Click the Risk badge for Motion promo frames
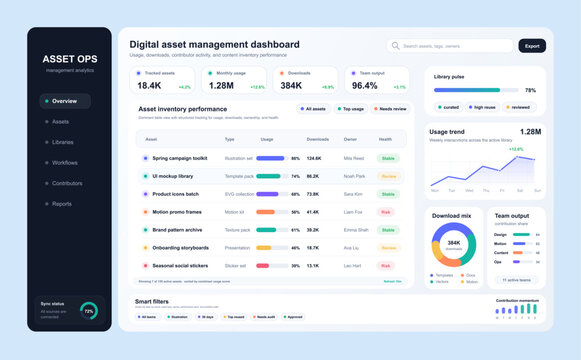 pos(386,212)
